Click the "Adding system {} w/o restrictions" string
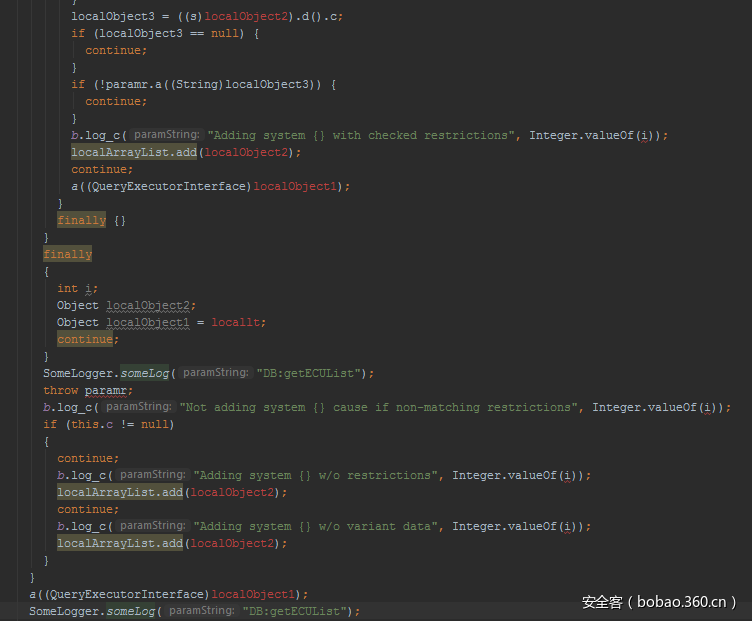 316,475
